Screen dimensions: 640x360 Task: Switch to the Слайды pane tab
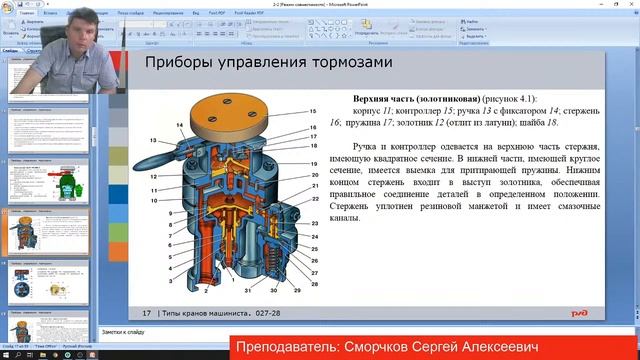click(10, 51)
